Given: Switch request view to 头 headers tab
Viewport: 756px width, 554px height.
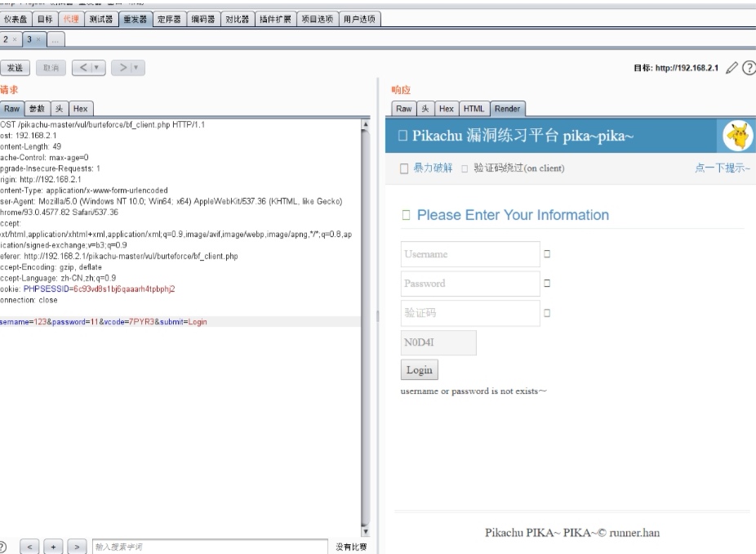Looking at the screenshot, I should [60, 109].
